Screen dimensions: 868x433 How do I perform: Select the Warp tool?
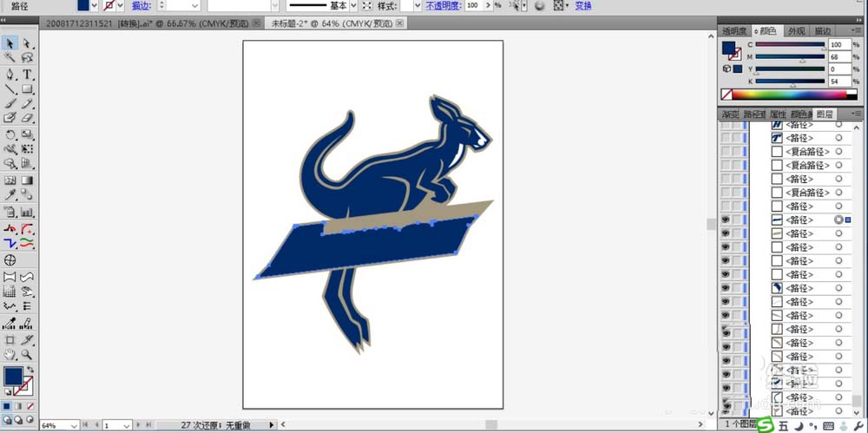pos(10,149)
